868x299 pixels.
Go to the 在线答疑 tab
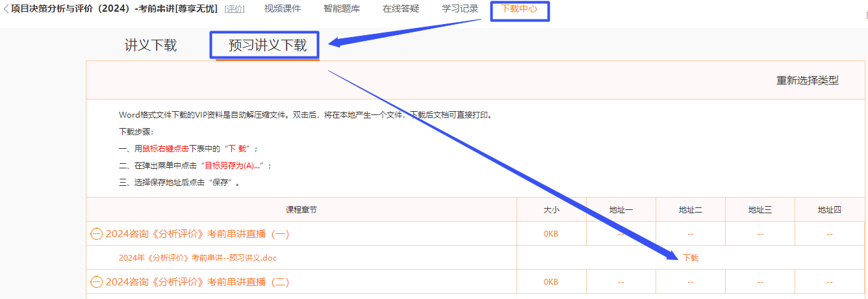click(x=401, y=9)
